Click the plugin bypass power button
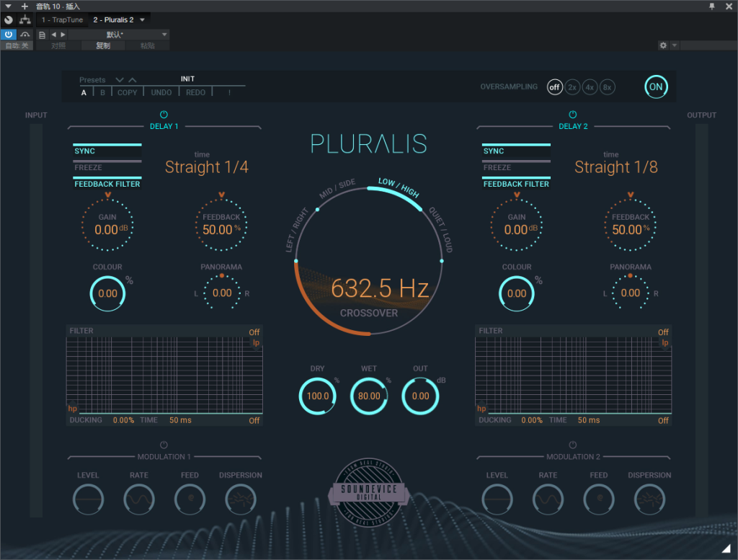738x560 pixels. (x=9, y=35)
